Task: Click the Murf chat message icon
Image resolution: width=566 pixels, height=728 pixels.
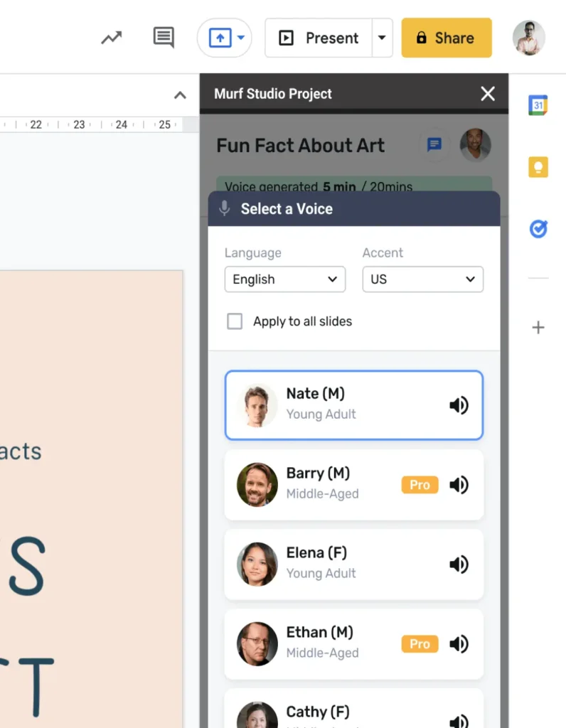Action: [x=434, y=145]
